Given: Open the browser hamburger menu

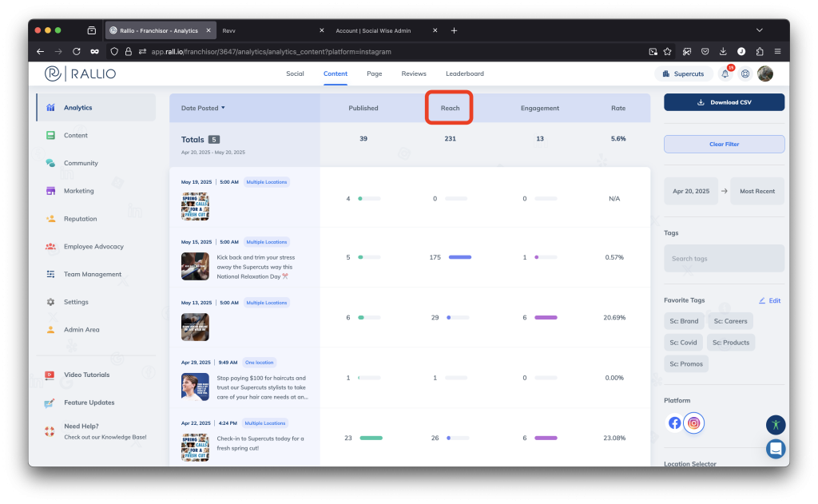Looking at the screenshot, I should (x=777, y=52).
